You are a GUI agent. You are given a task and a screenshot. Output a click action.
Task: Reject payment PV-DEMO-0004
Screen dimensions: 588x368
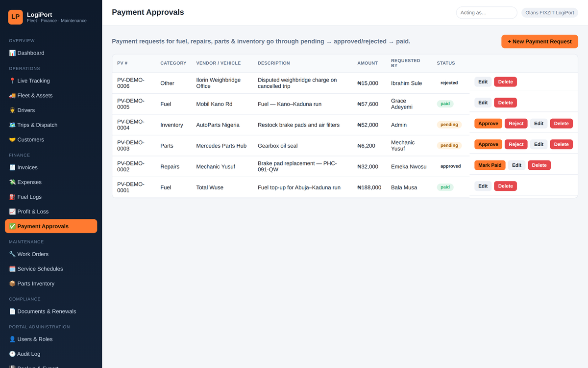click(x=516, y=124)
